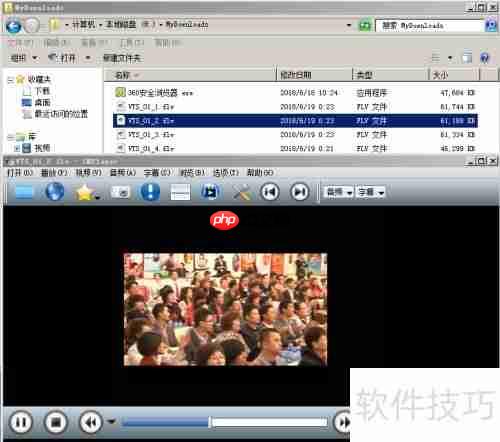The image size is (500, 442).
Task: Select the highlighted VTS_01_2.flv file row
Action: click(295, 121)
